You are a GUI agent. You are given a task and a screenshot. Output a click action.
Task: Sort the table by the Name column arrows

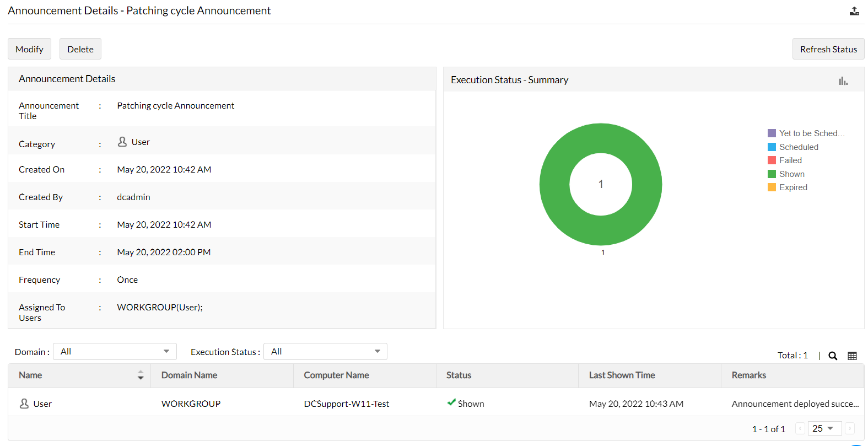click(x=141, y=375)
